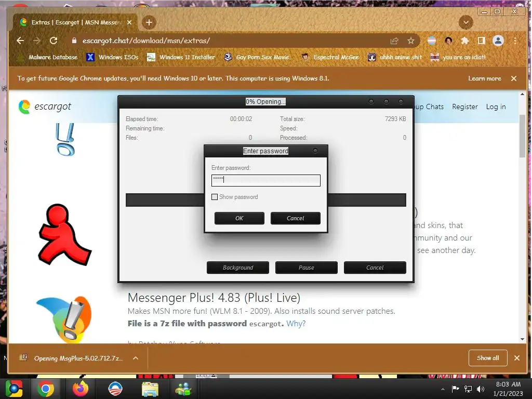The width and height of the screenshot is (532, 399).
Task: Click Show all downloads
Action: [488, 358]
